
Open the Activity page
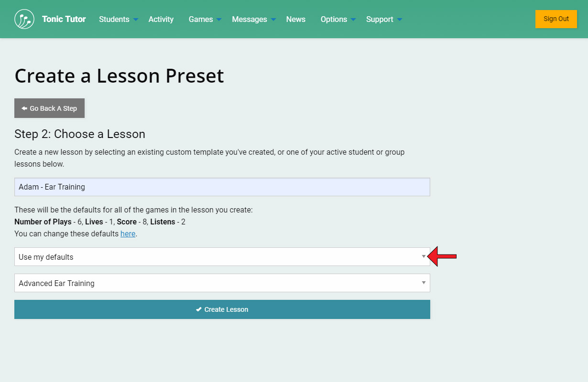(x=161, y=19)
